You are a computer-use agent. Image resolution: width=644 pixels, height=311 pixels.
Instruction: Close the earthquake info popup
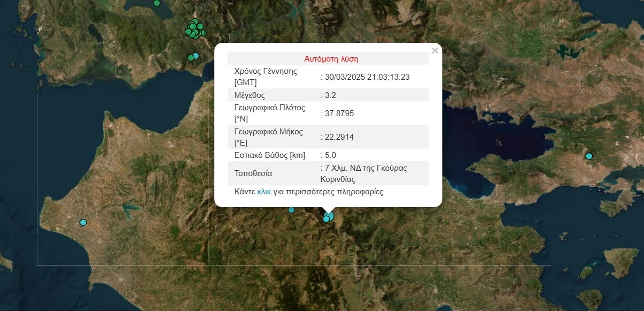tap(435, 51)
